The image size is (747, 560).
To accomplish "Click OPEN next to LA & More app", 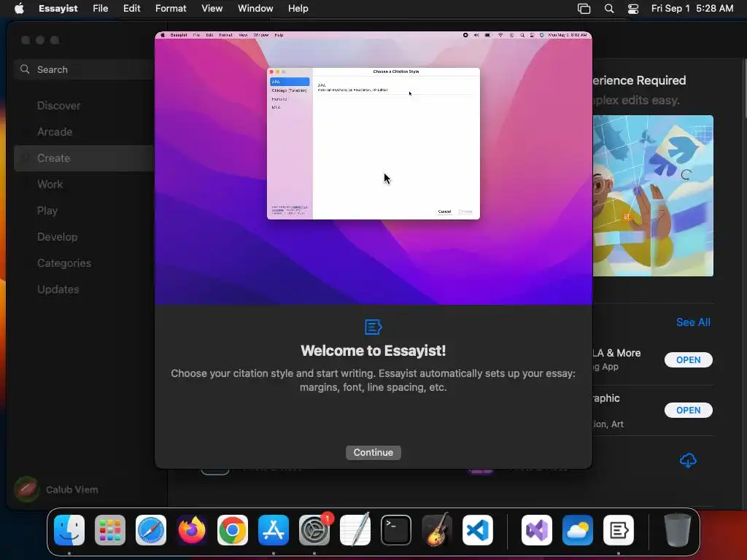I will click(x=689, y=360).
